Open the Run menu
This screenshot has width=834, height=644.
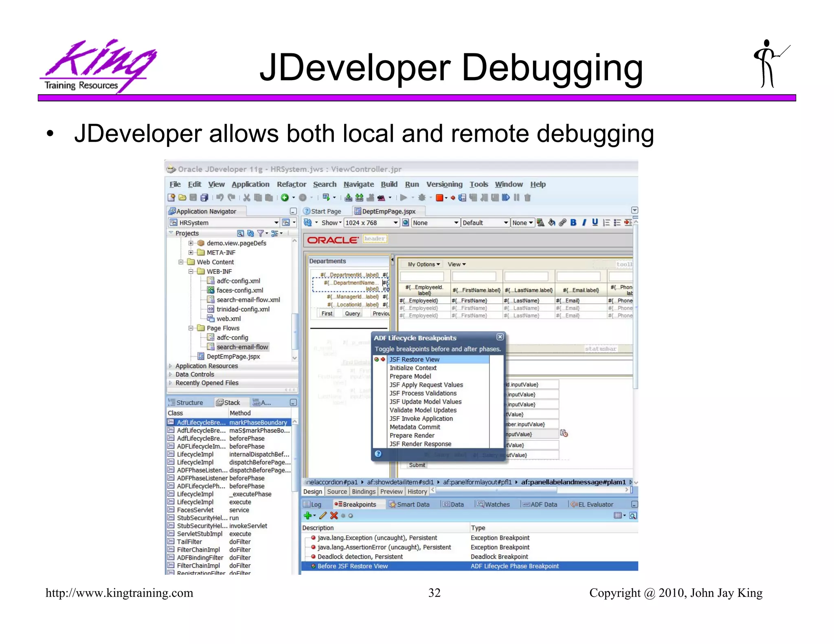pyautogui.click(x=412, y=184)
